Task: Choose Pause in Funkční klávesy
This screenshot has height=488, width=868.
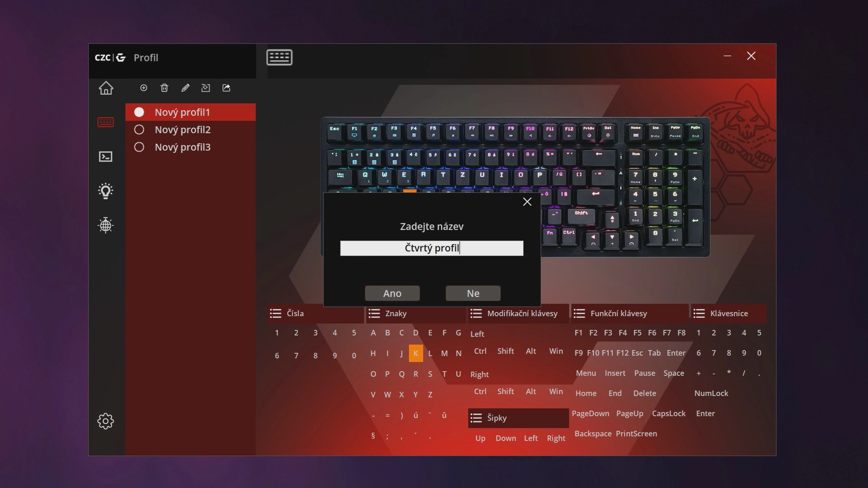Action: click(x=645, y=373)
